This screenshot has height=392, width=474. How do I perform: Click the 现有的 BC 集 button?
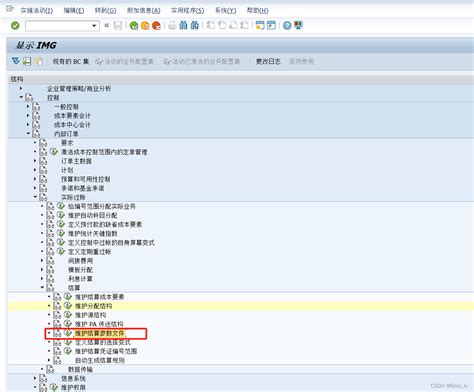click(x=71, y=61)
